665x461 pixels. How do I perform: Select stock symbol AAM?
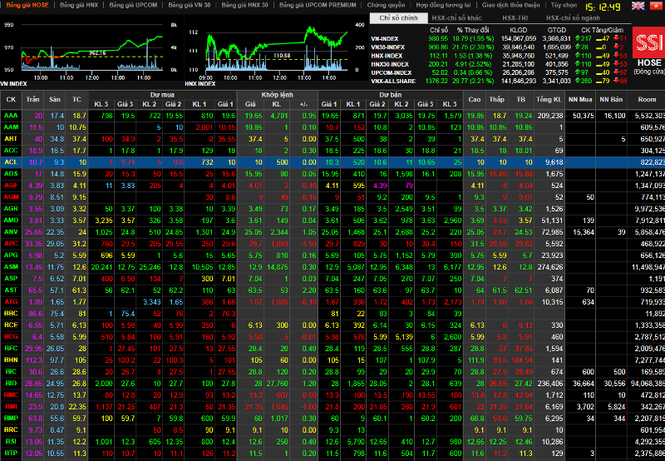click(11, 127)
